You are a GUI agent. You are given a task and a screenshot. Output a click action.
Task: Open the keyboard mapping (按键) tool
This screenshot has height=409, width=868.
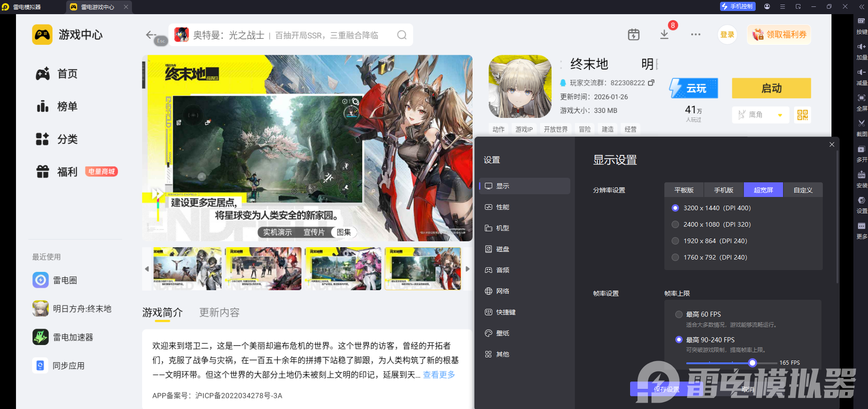coord(861,21)
